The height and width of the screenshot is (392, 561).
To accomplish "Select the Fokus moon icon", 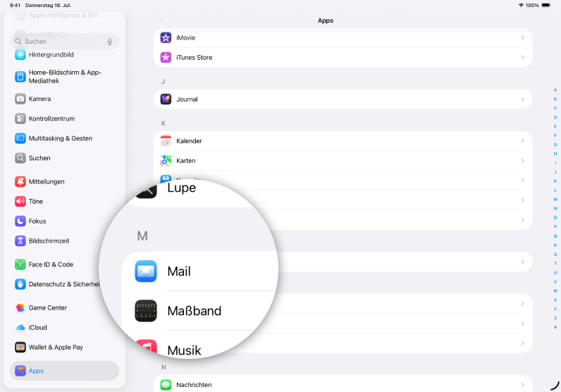I will tap(20, 221).
